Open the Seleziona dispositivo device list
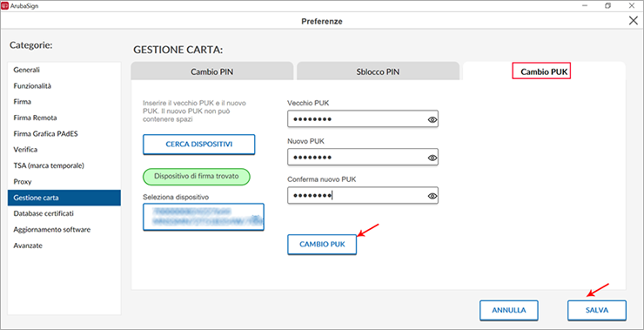This screenshot has width=644, height=330. [204, 217]
